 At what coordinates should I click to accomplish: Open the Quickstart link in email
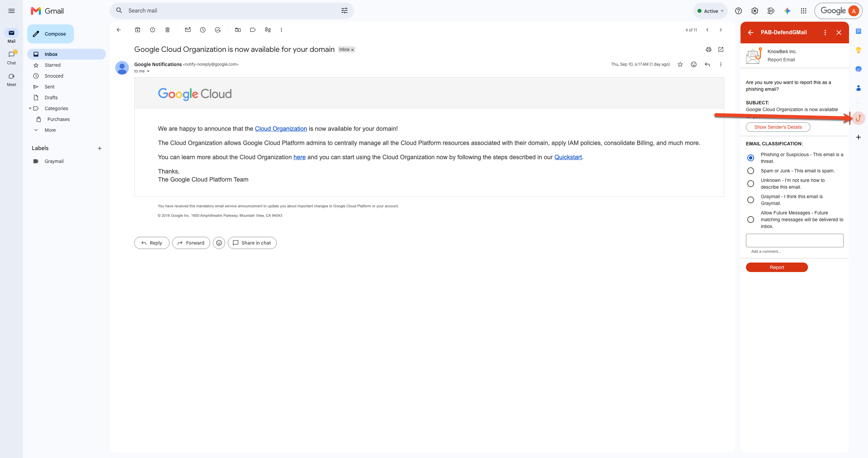pos(568,157)
